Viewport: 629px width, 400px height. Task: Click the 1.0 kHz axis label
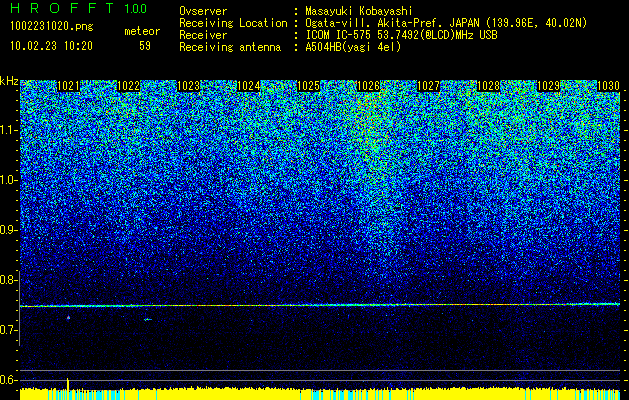coord(9,180)
